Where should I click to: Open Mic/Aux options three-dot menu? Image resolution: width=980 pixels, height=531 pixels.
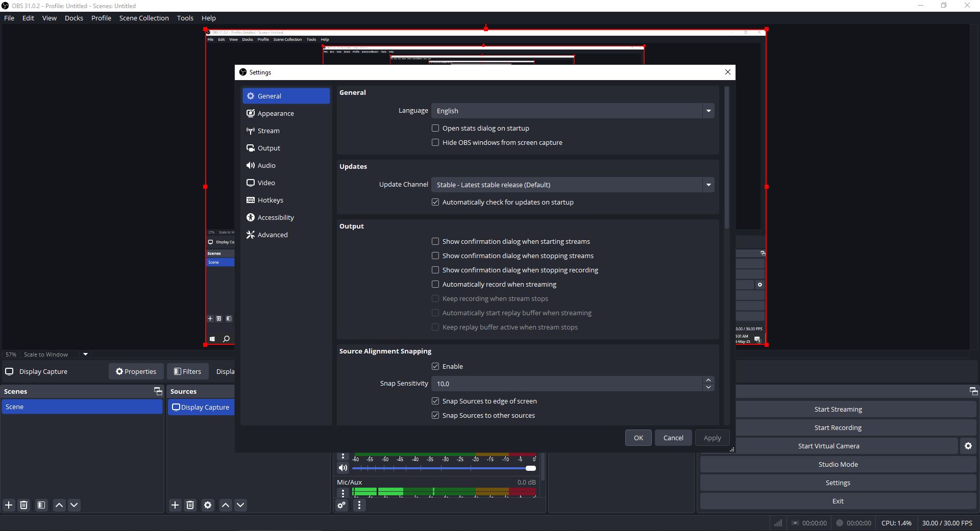tap(343, 493)
